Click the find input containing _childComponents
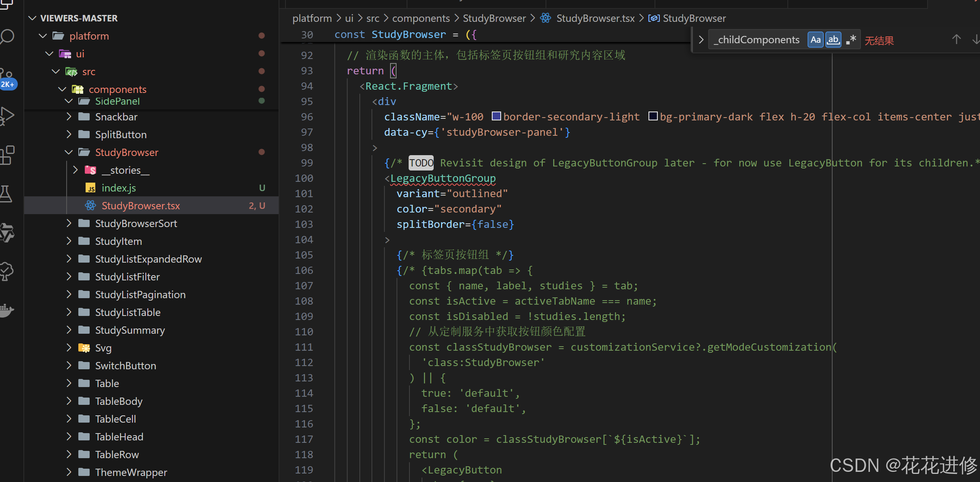Viewport: 980px width, 482px height. point(757,40)
